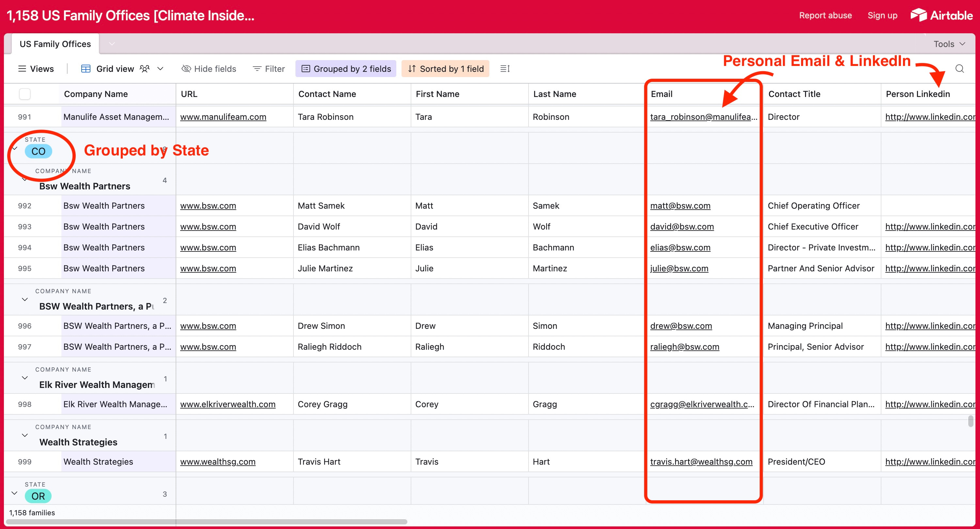Open Grouped by 2 fields options

(x=346, y=69)
